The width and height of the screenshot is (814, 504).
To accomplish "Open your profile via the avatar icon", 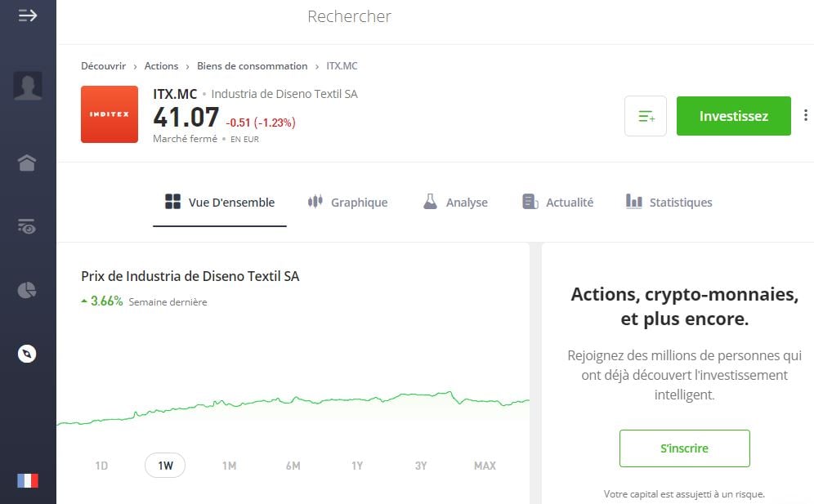I will [x=28, y=86].
